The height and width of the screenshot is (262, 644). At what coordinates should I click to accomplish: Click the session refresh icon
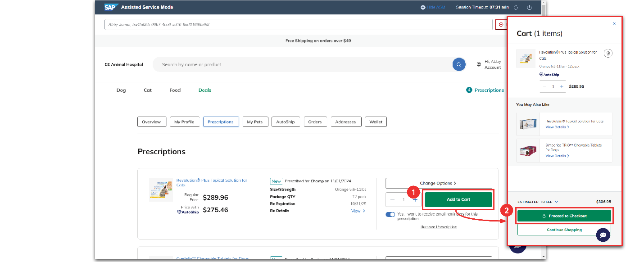(516, 7)
